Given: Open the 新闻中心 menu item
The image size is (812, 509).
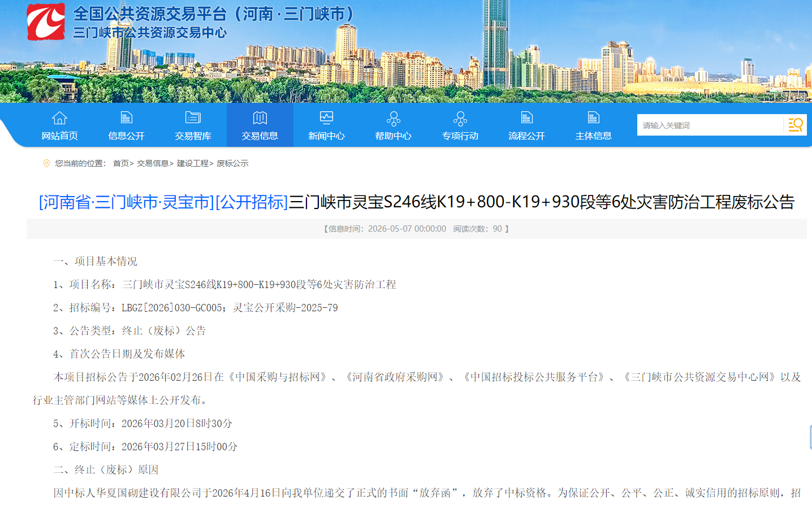Looking at the screenshot, I should pos(326,136).
